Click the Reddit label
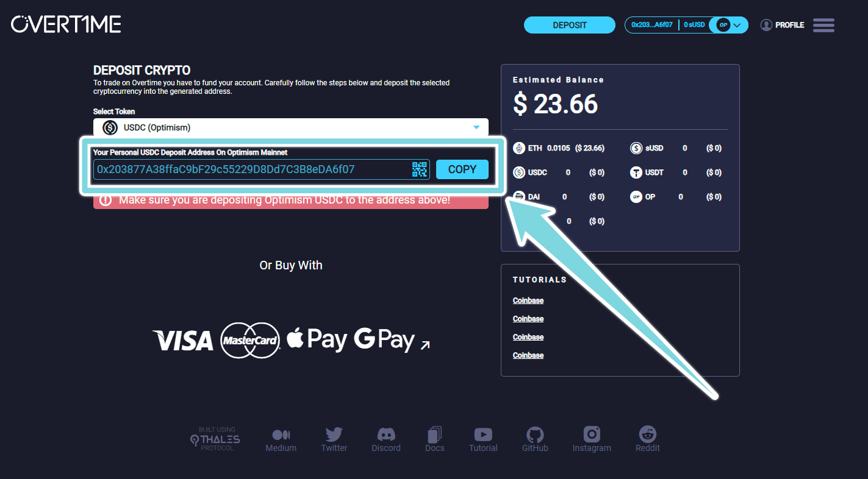This screenshot has width=868, height=479. tap(648, 448)
